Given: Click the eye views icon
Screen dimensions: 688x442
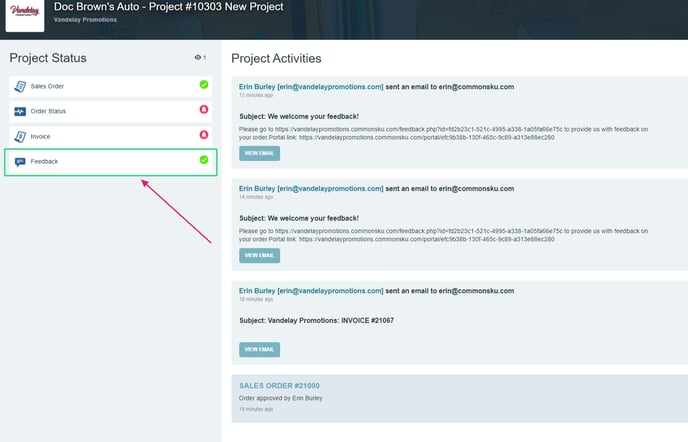Looking at the screenshot, I should tap(197, 57).
